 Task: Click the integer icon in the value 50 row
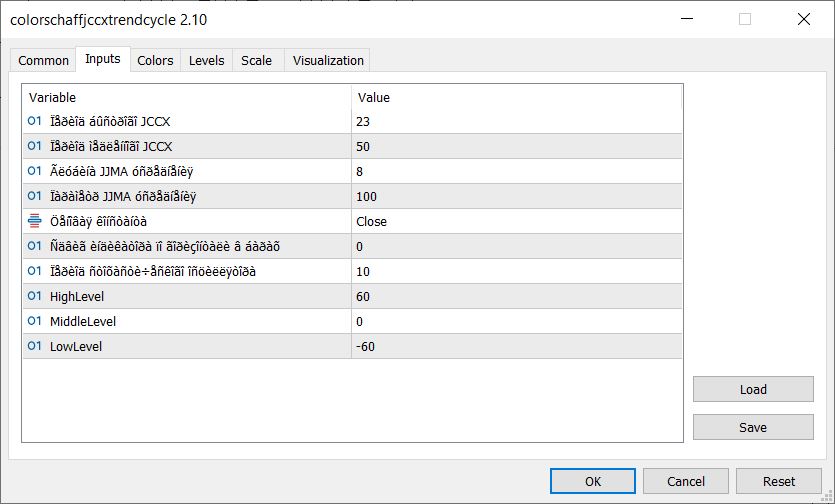[35, 147]
